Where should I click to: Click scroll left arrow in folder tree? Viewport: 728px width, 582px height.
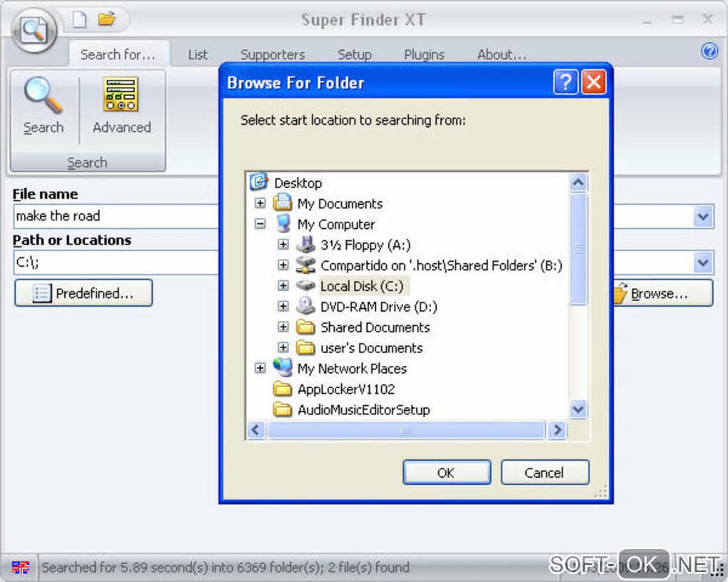256,430
